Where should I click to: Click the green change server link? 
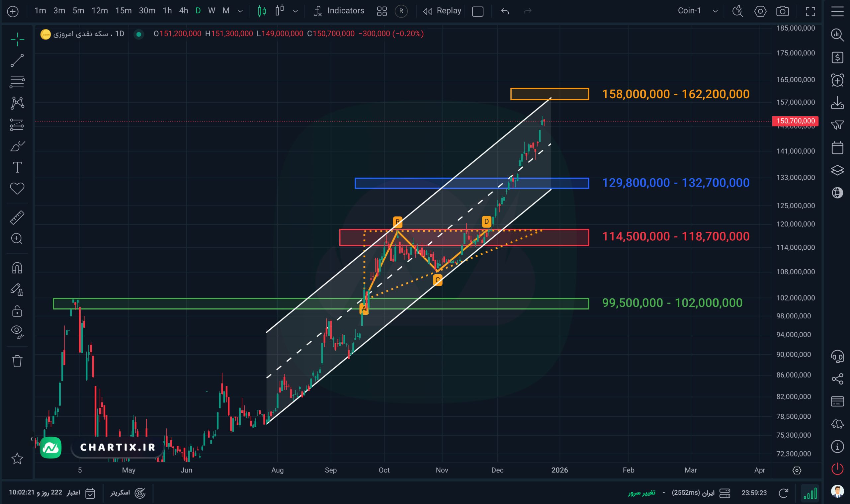click(641, 492)
